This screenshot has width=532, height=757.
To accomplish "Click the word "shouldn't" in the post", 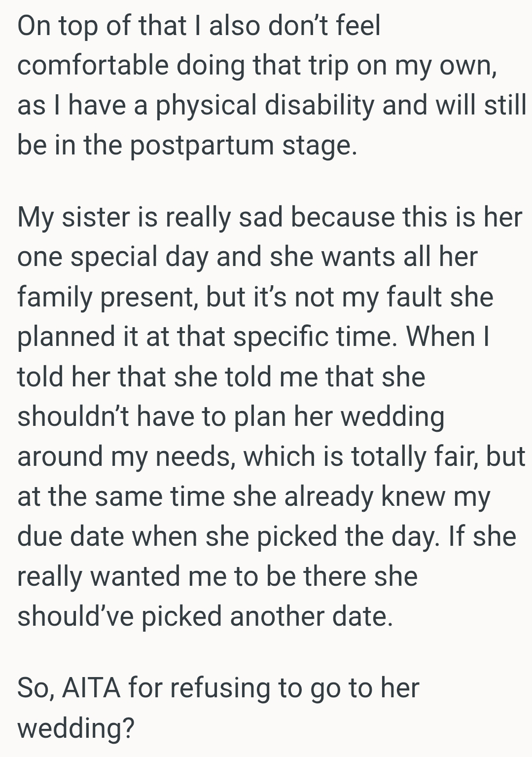I will [73, 416].
